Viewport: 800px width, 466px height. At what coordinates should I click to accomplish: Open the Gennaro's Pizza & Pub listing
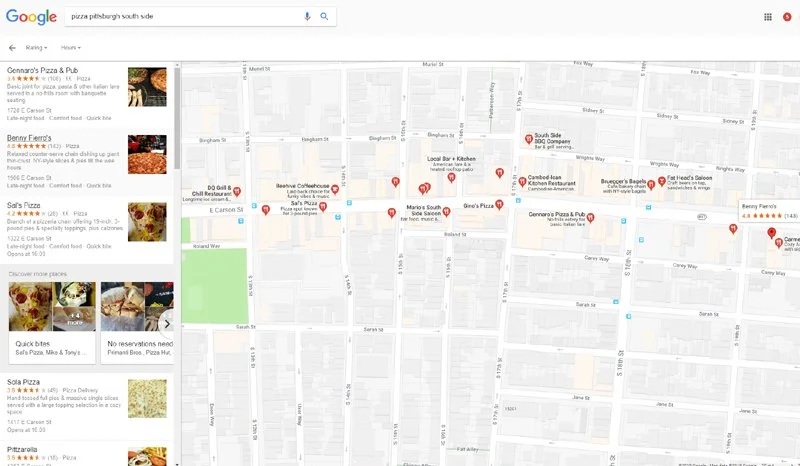pos(87,94)
